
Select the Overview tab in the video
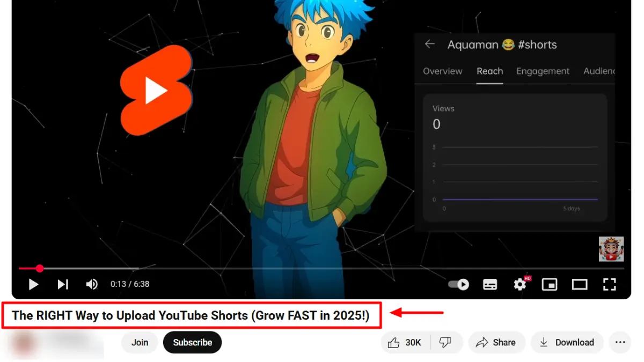pyautogui.click(x=443, y=71)
